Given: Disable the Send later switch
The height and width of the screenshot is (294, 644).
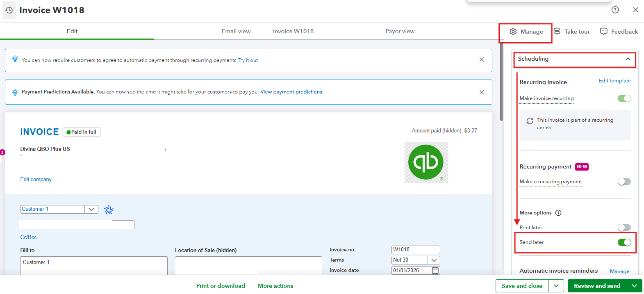Looking at the screenshot, I should point(624,242).
